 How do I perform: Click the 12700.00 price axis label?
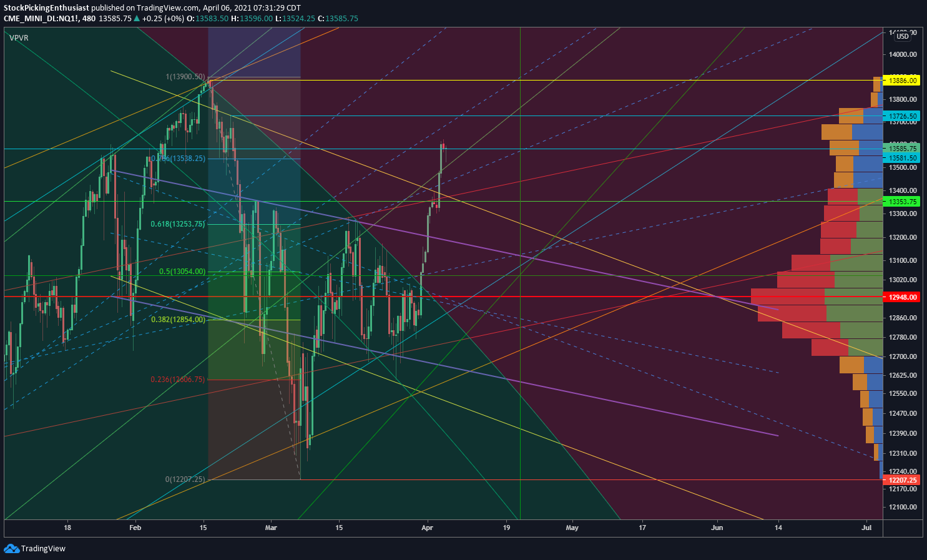click(903, 356)
